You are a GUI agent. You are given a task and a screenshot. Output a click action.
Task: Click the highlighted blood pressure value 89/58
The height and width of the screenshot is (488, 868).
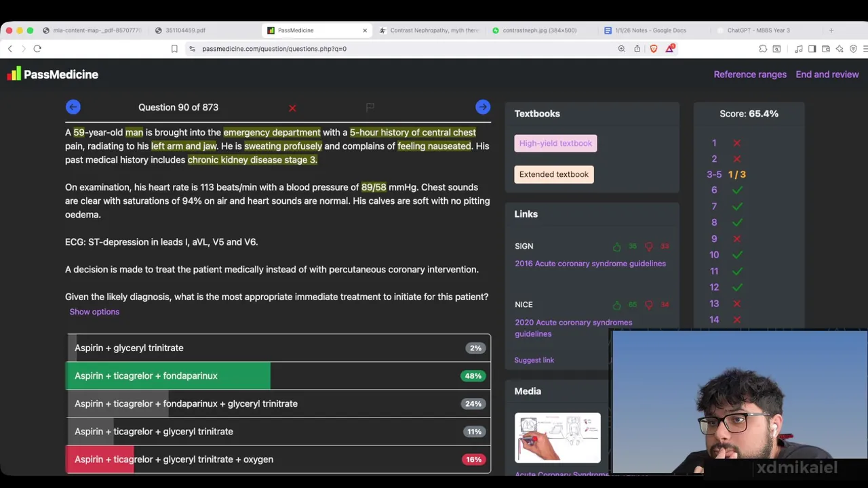(374, 187)
